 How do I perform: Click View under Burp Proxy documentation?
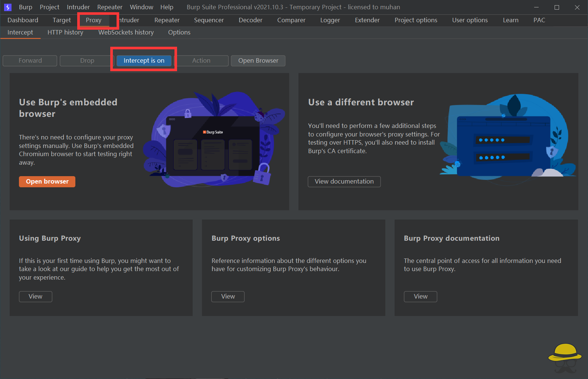click(420, 296)
